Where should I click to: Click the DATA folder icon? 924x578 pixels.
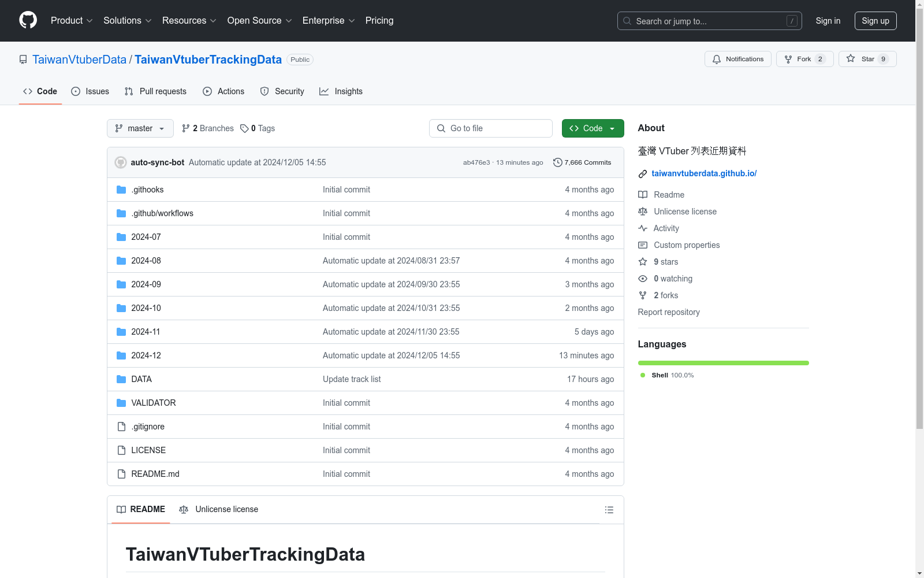coord(121,379)
